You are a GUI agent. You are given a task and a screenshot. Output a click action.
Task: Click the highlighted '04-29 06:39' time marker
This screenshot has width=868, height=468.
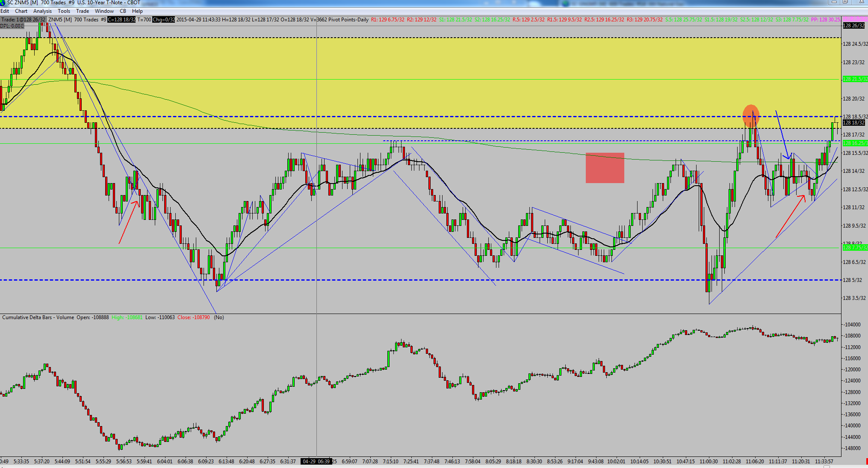pyautogui.click(x=316, y=462)
